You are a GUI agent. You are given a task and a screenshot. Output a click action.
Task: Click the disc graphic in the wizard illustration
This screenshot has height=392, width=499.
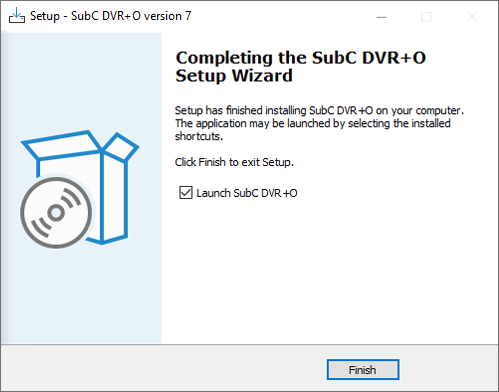(56, 213)
